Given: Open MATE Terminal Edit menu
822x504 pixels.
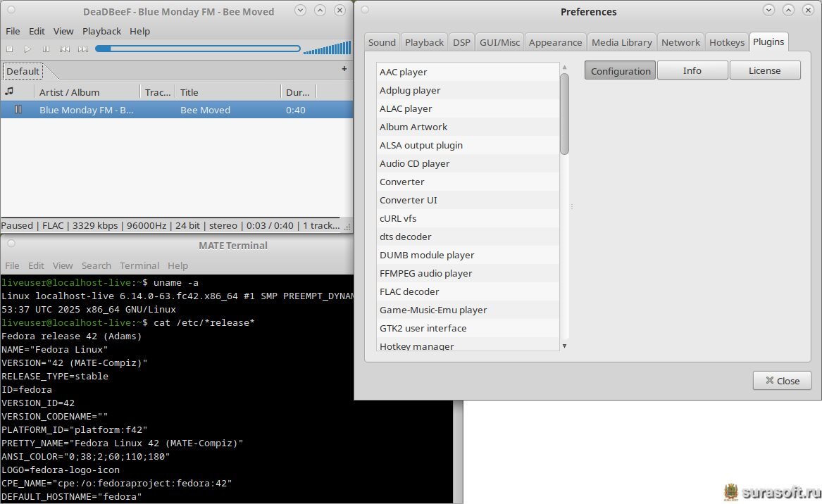Looking at the screenshot, I should [36, 265].
